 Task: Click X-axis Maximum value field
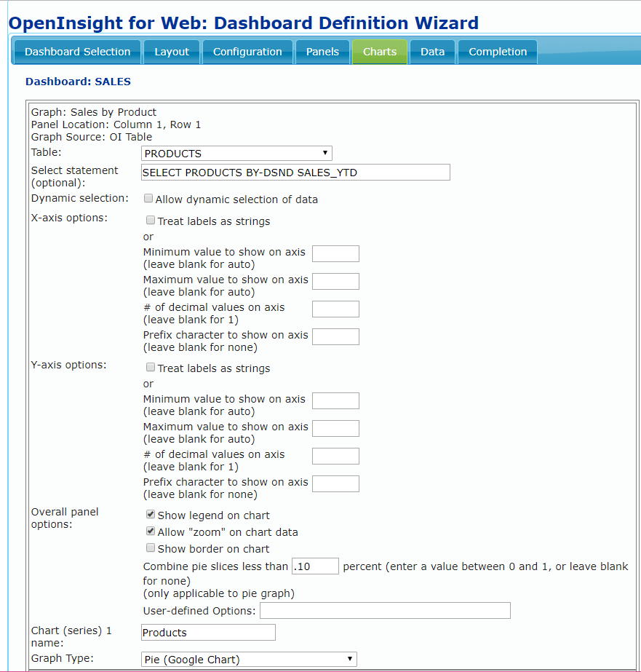point(335,282)
